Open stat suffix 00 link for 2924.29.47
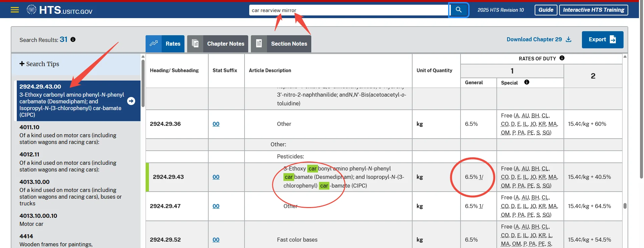644x248 pixels. point(216,206)
